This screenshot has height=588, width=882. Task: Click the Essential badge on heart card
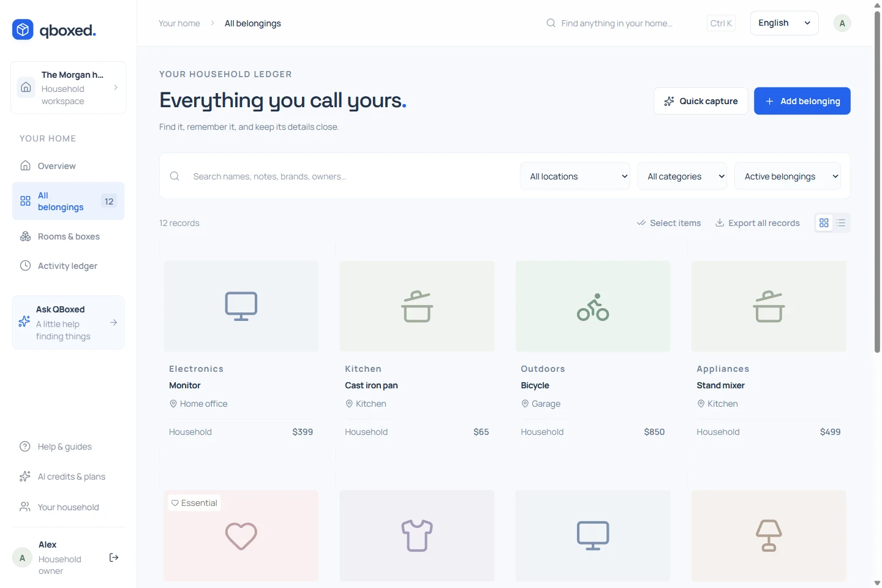(194, 503)
